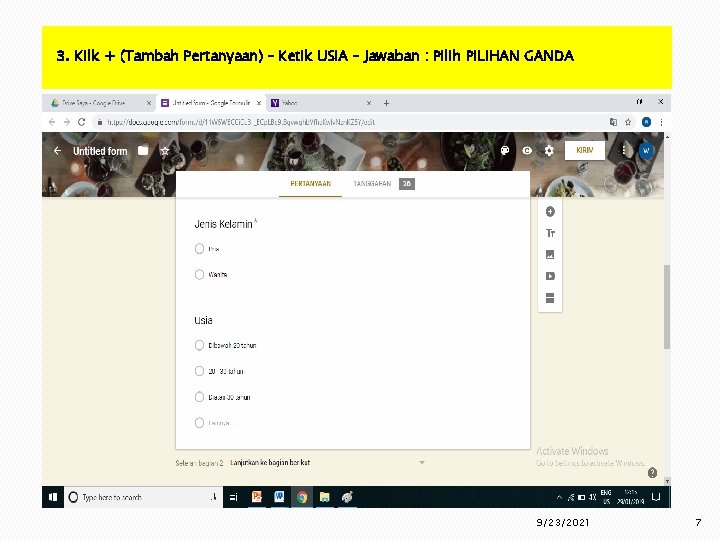Switch to the Untitled form browser tab
The height and width of the screenshot is (540, 720).
coord(211,103)
